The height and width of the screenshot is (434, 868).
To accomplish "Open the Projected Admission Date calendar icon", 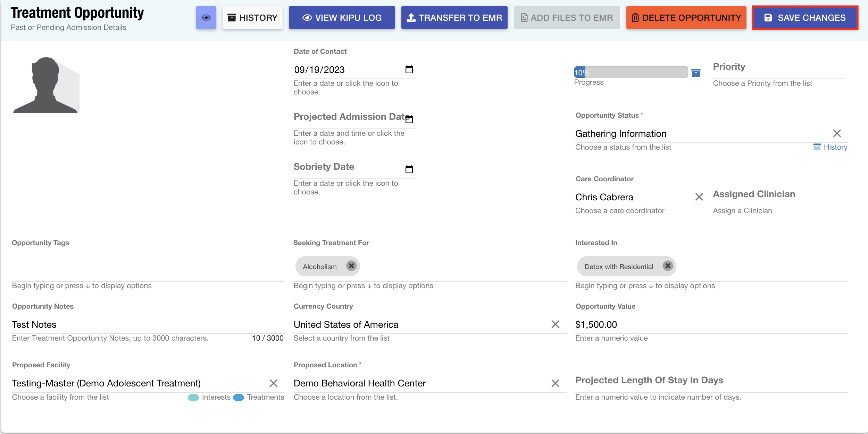I will (409, 119).
